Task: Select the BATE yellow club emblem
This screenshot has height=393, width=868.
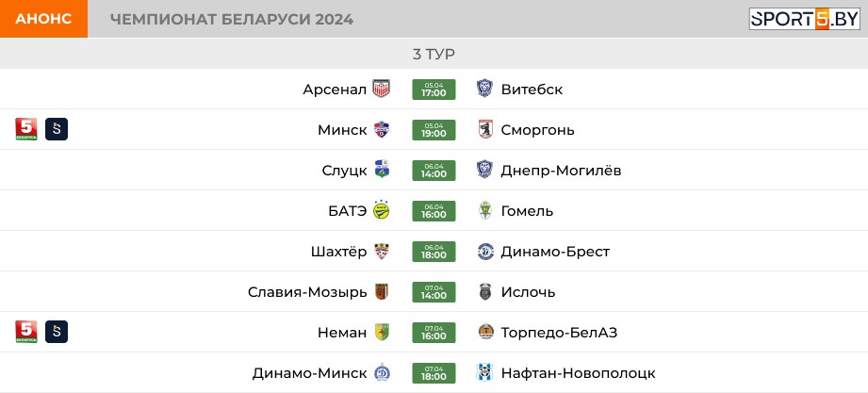Action: 382,210
